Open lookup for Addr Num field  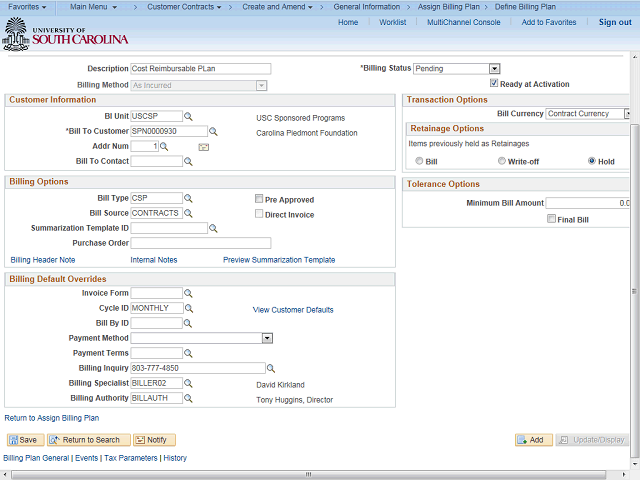pos(164,147)
